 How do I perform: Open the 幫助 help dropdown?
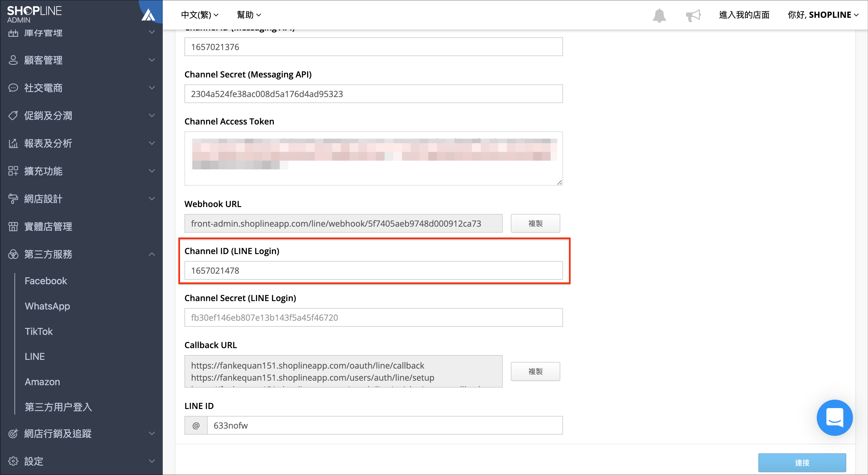coord(249,15)
